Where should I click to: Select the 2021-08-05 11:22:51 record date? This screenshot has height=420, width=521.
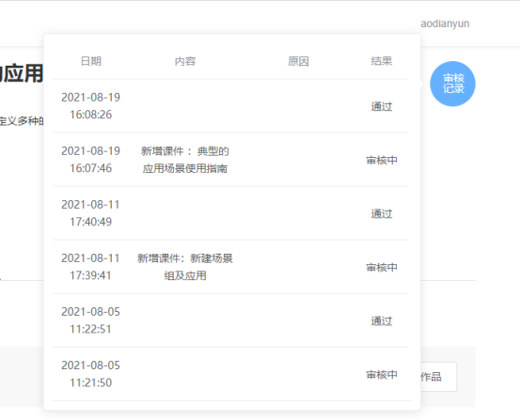(90, 320)
